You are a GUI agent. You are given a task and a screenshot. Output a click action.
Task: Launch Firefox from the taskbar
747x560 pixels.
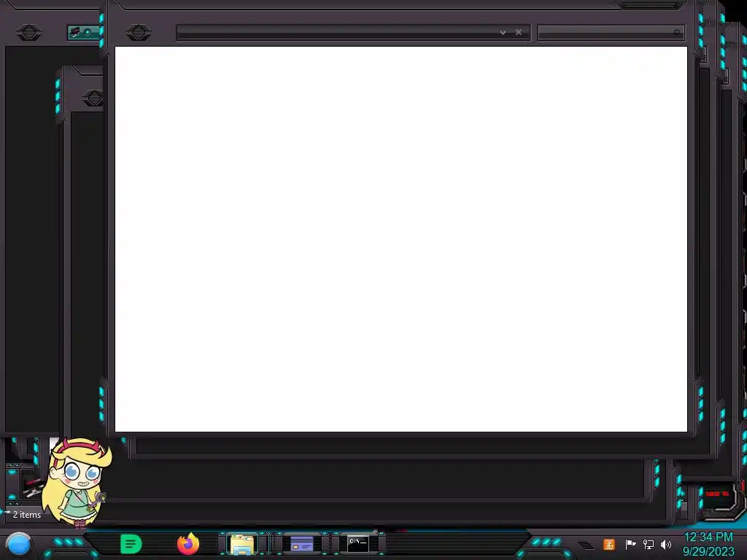[x=188, y=544]
